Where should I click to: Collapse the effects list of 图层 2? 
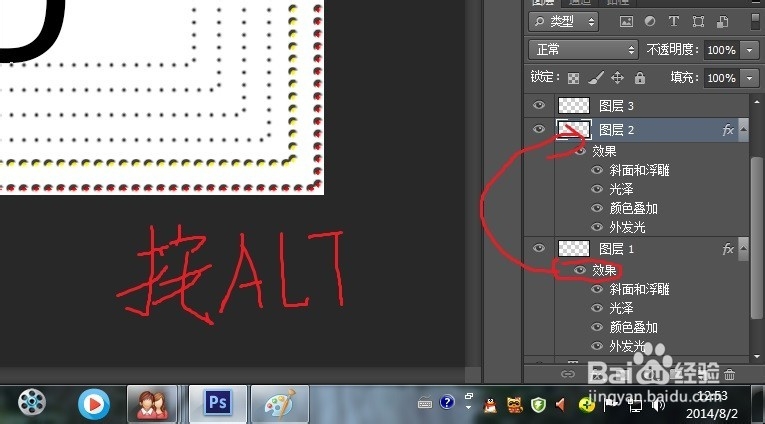coord(743,130)
